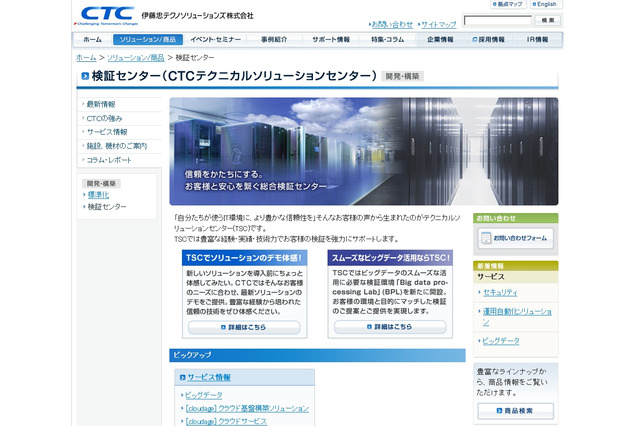The height and width of the screenshot is (426, 640).
Task: Open the お問い合わせ header link
Action: coord(392,24)
